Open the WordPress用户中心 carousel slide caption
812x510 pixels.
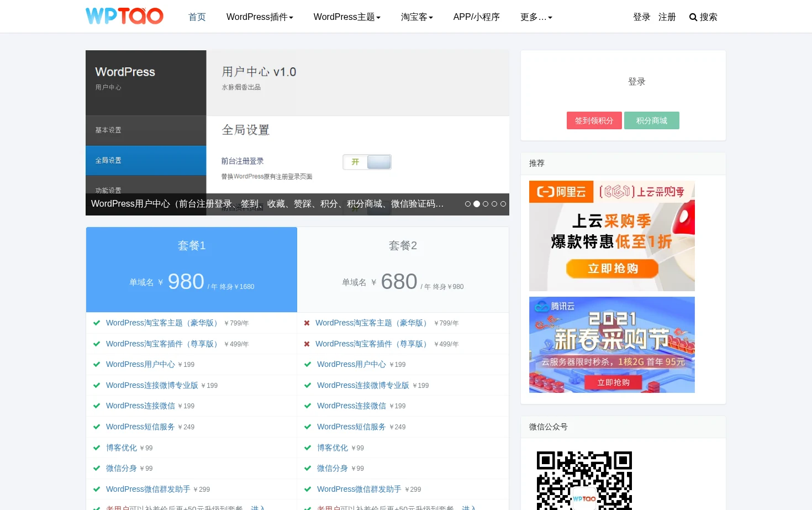coord(267,204)
